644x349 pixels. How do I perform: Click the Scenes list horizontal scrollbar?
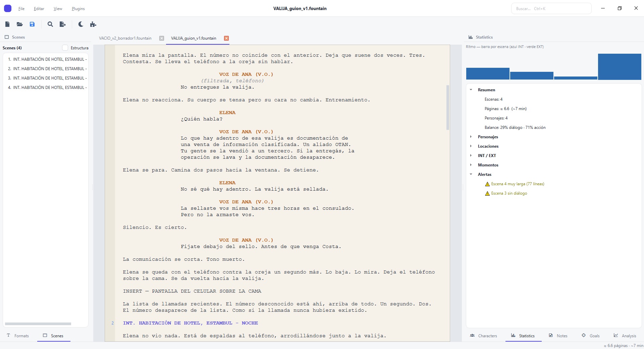click(38, 324)
